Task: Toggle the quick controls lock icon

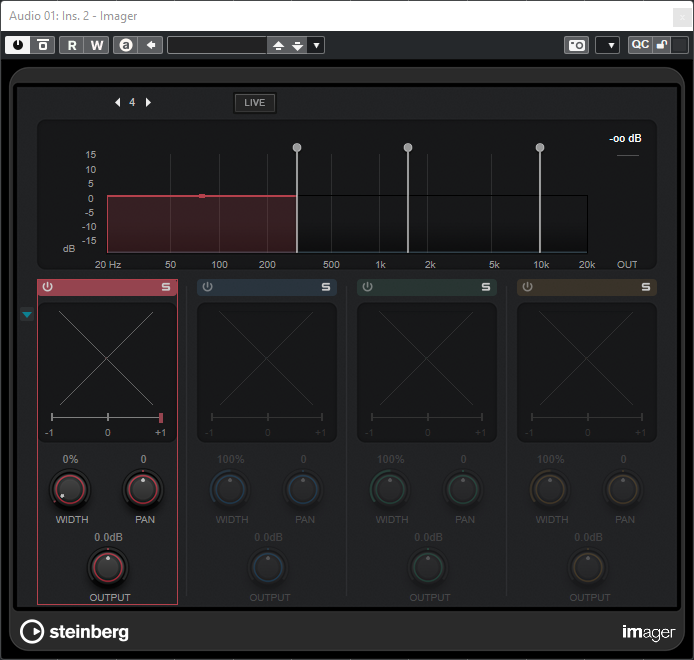Action: click(x=662, y=45)
